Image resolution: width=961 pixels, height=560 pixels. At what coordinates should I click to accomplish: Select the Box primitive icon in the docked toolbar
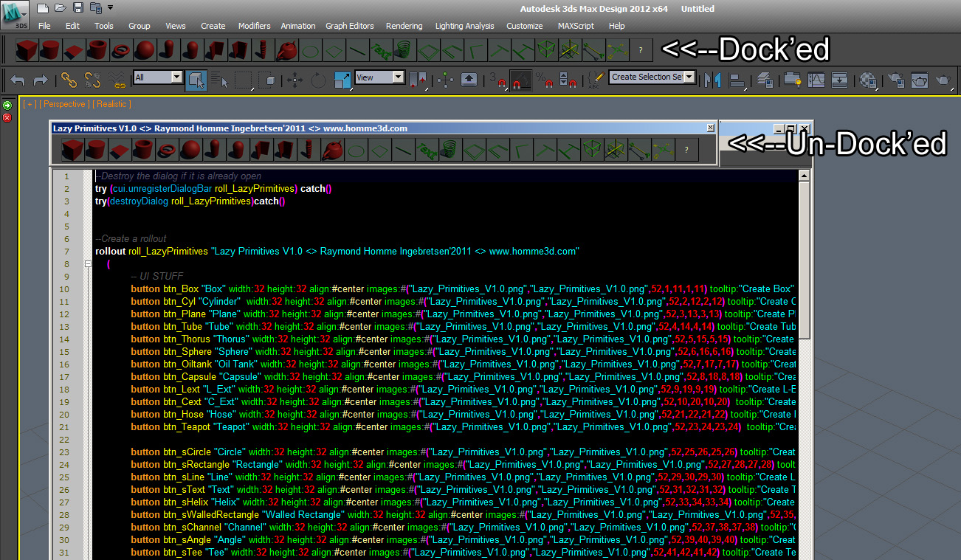(27, 50)
